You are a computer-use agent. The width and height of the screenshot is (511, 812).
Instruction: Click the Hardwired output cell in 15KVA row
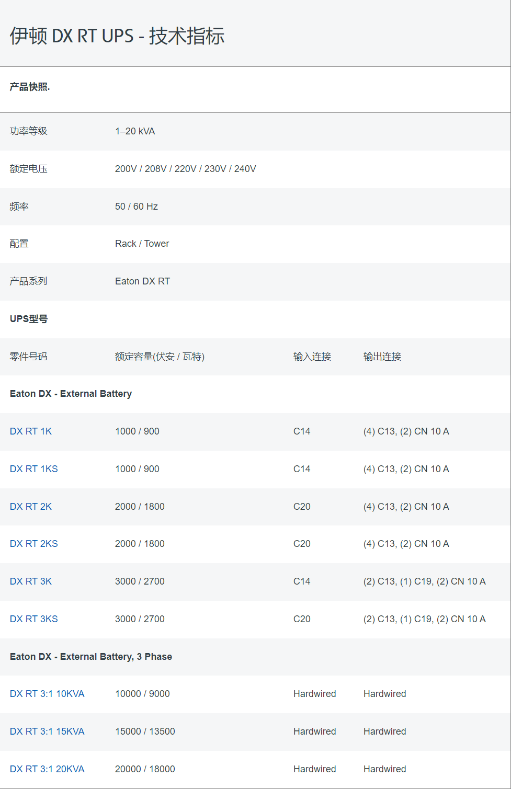385,731
